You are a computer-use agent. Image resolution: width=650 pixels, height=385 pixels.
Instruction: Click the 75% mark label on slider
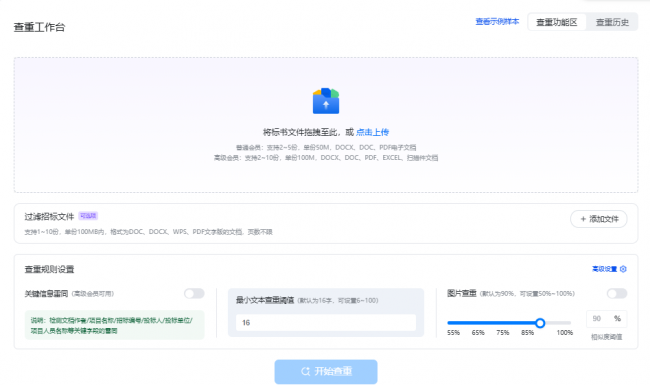click(503, 333)
